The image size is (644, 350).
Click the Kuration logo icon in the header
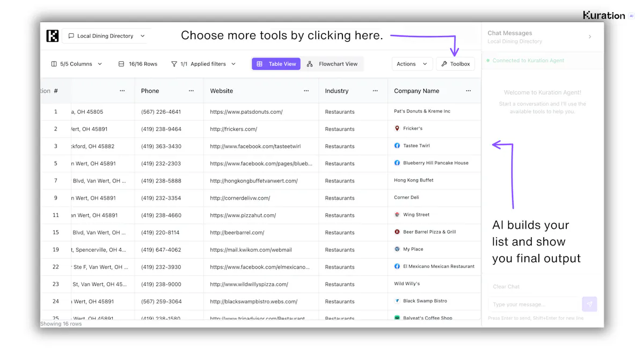click(x=53, y=36)
